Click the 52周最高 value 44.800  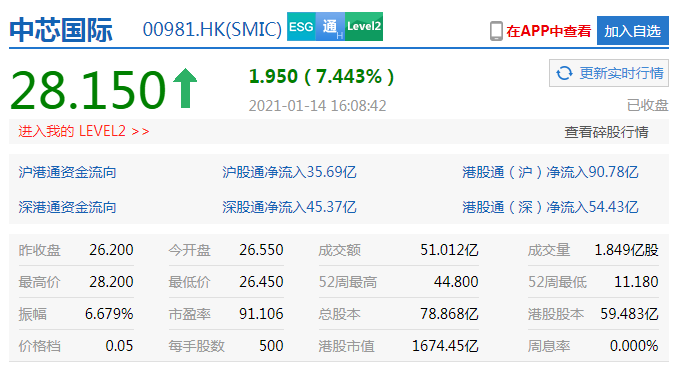point(456,282)
